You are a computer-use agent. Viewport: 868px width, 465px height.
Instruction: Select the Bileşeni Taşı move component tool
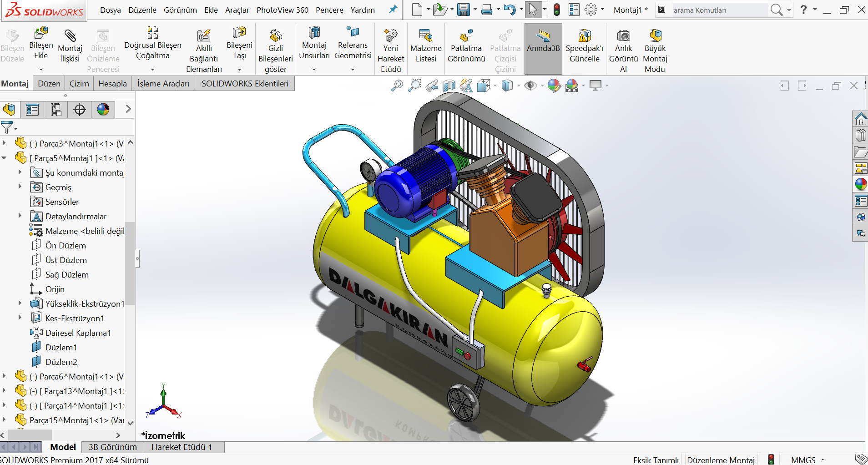point(239,43)
